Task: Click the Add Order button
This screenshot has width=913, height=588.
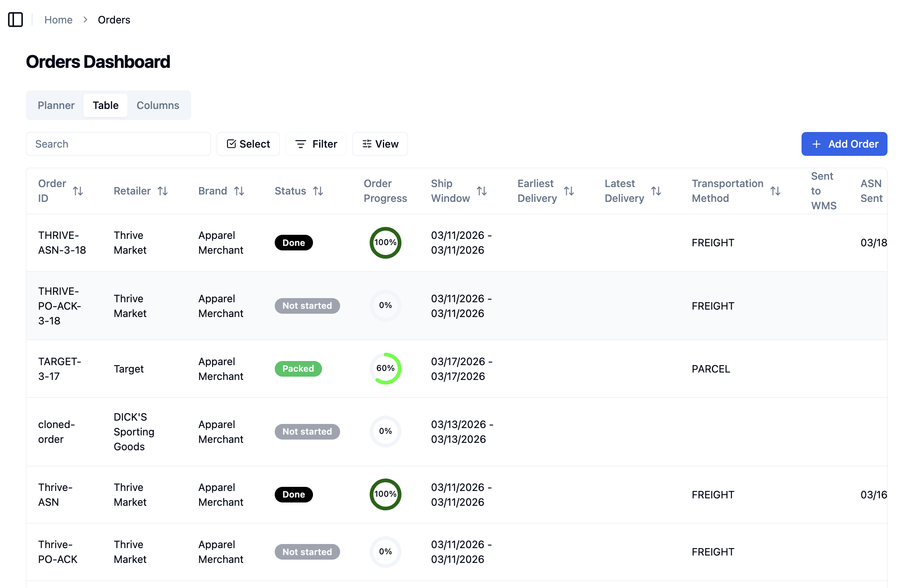Action: point(844,144)
